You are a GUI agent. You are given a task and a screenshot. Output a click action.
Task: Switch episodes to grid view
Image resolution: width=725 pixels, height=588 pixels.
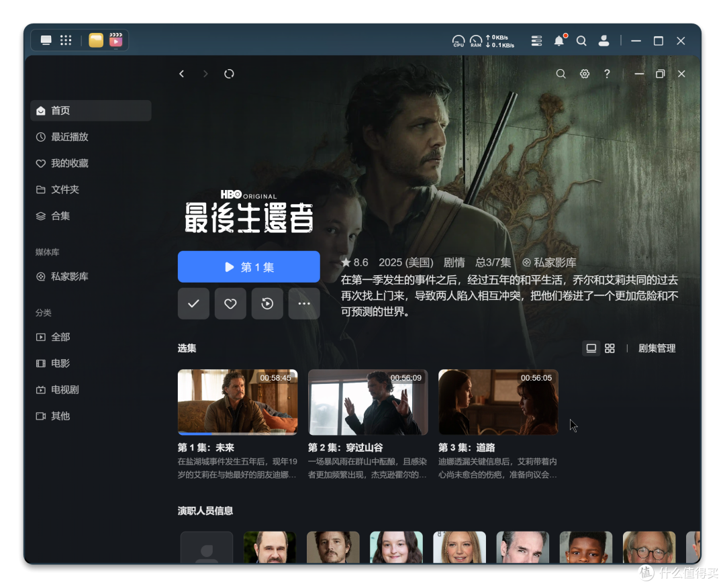[x=610, y=348]
